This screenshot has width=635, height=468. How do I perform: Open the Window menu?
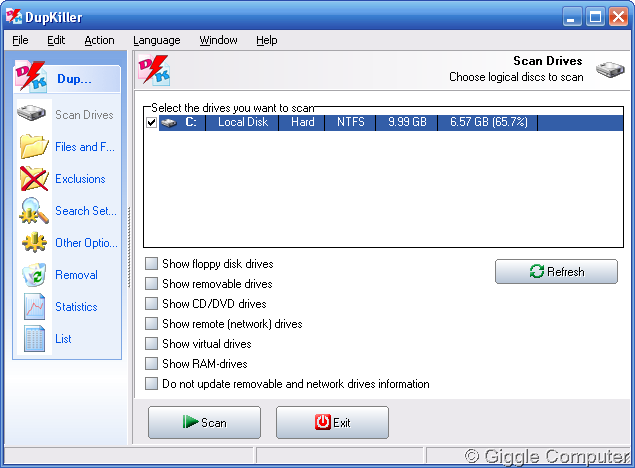pyautogui.click(x=218, y=40)
